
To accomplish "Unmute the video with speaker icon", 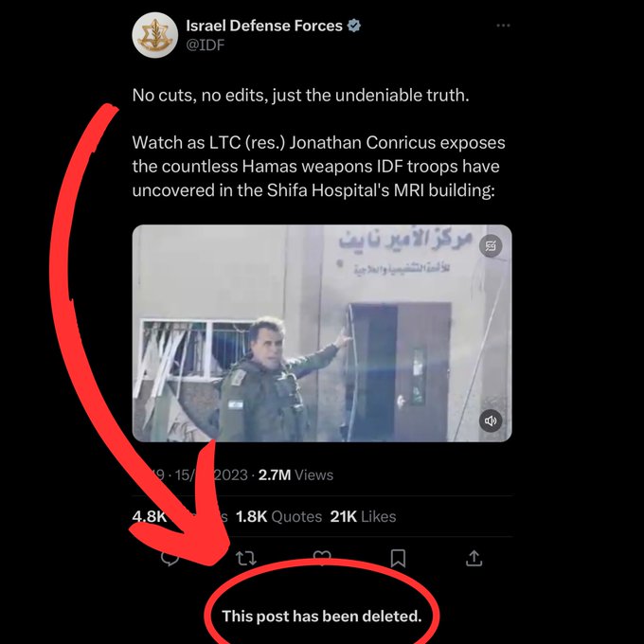I will pos(491,420).
